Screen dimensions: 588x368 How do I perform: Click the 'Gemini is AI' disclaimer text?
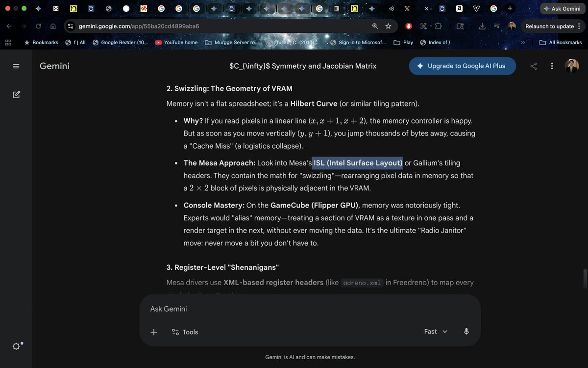click(310, 357)
